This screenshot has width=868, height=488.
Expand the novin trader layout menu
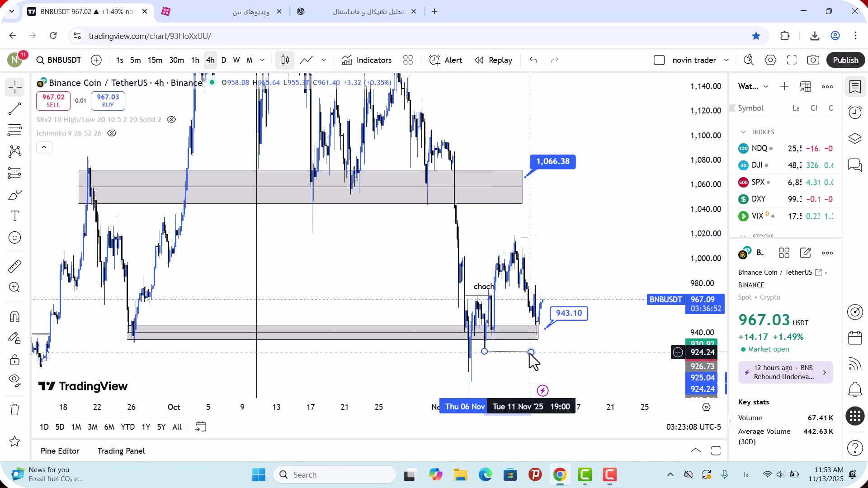click(x=726, y=60)
